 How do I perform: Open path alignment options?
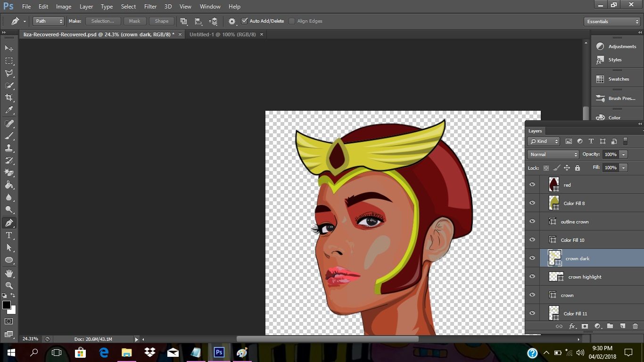[x=198, y=21]
